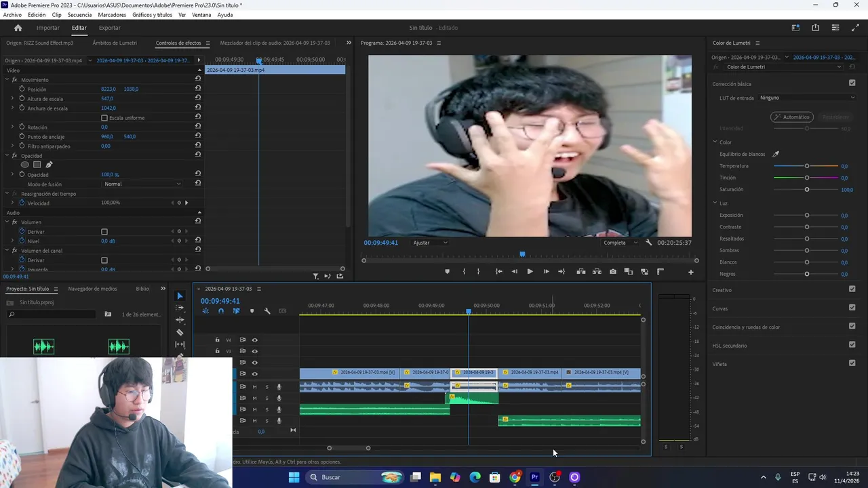Go to Out point in Program monitor
Screen dimensions: 868x488
pyautogui.click(x=561, y=272)
